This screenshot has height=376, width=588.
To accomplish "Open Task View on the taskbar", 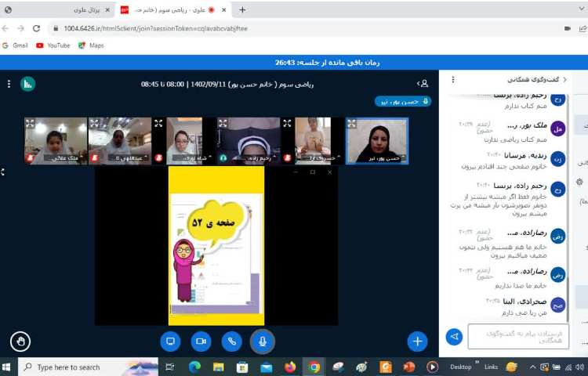I will [x=170, y=367].
